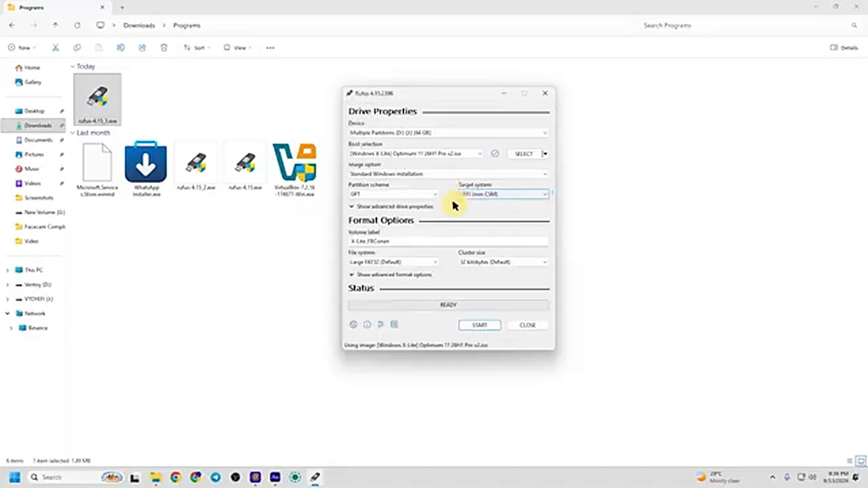Open the New menu in Explorer
Image resolution: width=868 pixels, height=488 pixels.
coord(23,48)
